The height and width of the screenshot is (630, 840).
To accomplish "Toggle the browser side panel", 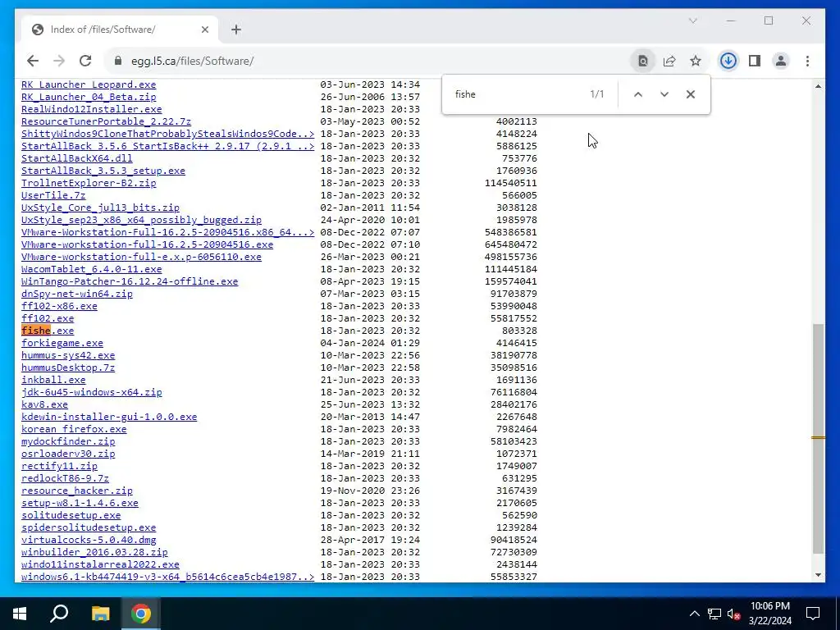I will pyautogui.click(x=755, y=61).
